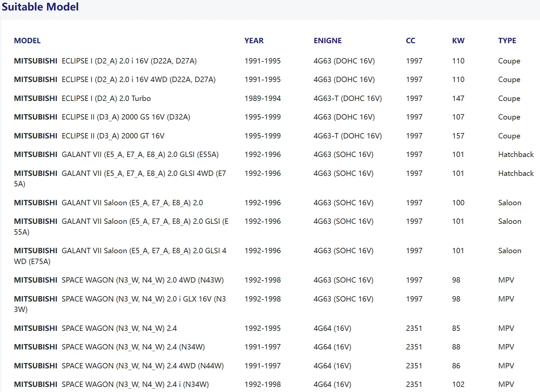Click the KW column header
Viewport: 540px width, 392px height.
click(458, 41)
